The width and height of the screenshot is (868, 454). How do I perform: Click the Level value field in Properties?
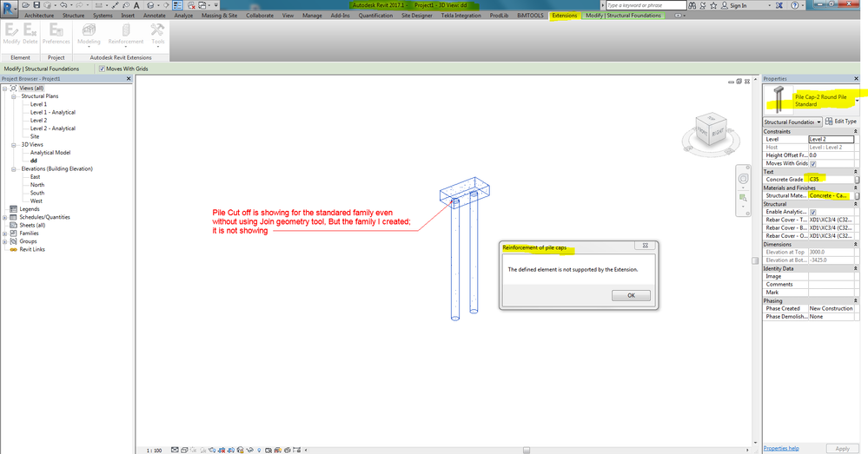[x=831, y=140]
